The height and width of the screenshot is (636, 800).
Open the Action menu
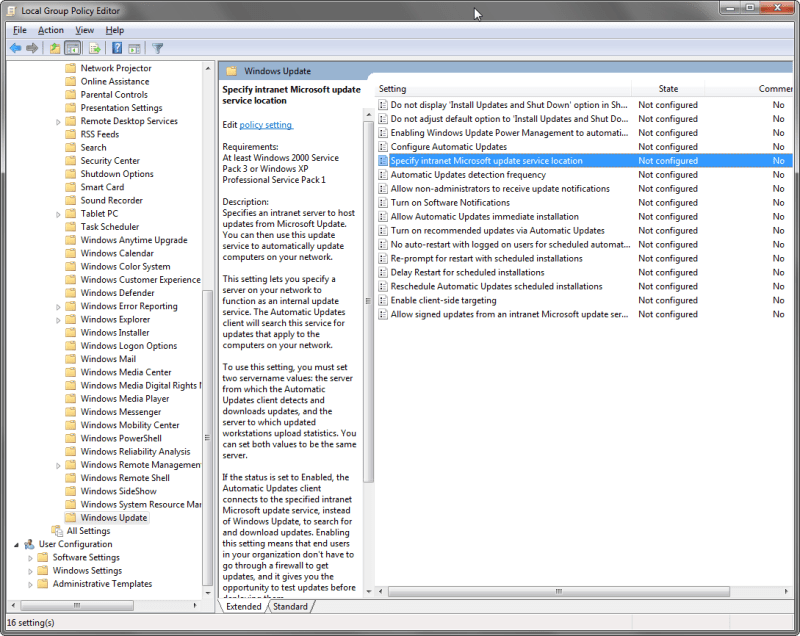(x=50, y=29)
